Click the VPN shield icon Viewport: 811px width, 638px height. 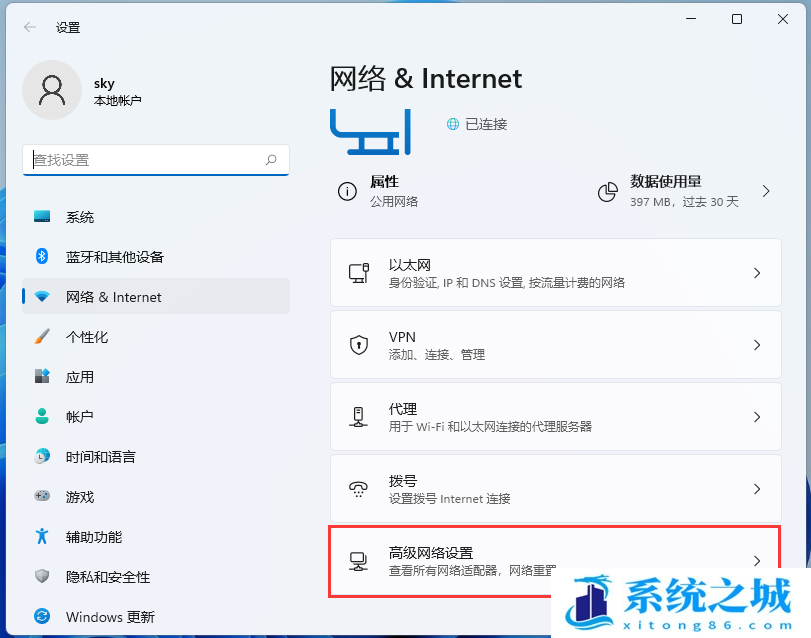click(x=358, y=345)
